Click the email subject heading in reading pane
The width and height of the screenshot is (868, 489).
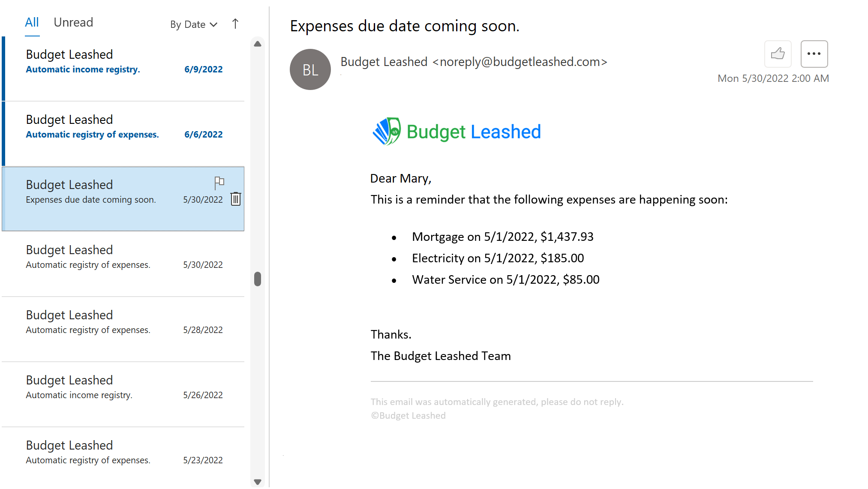pos(405,26)
